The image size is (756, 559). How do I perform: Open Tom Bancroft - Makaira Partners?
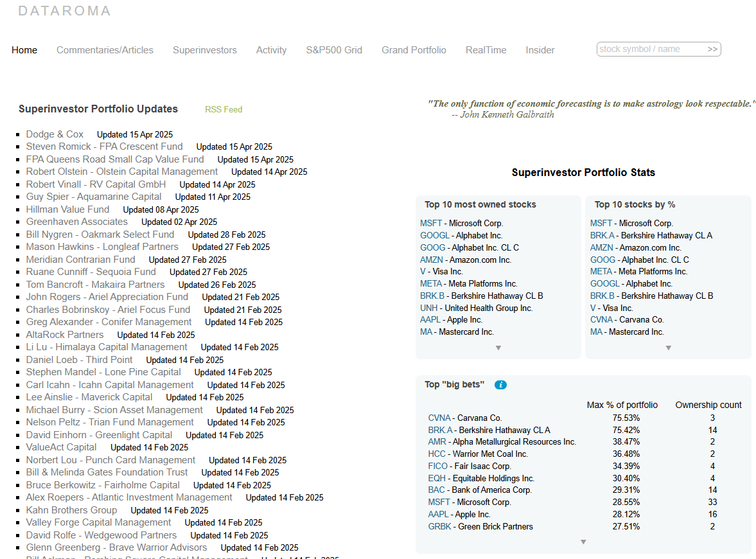95,285
